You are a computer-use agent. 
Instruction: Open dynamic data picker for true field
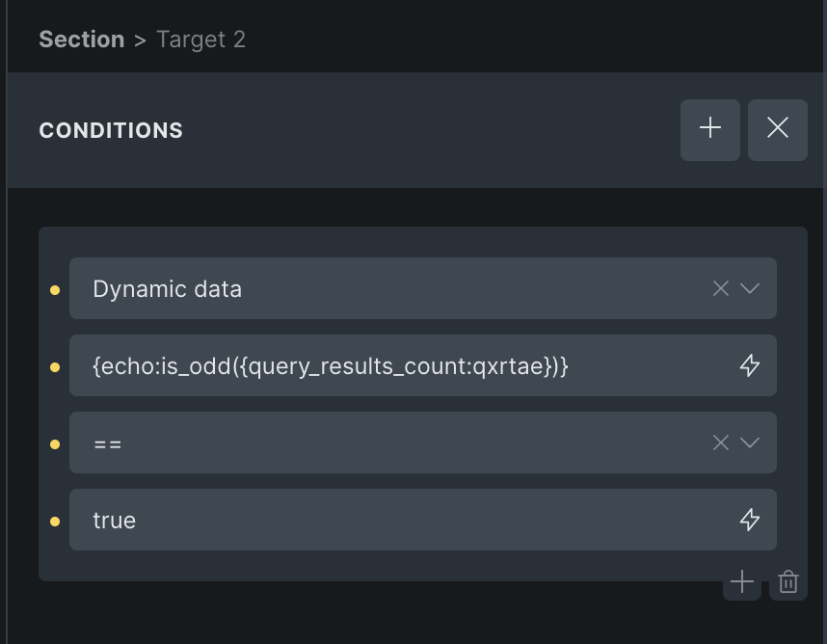[749, 520]
